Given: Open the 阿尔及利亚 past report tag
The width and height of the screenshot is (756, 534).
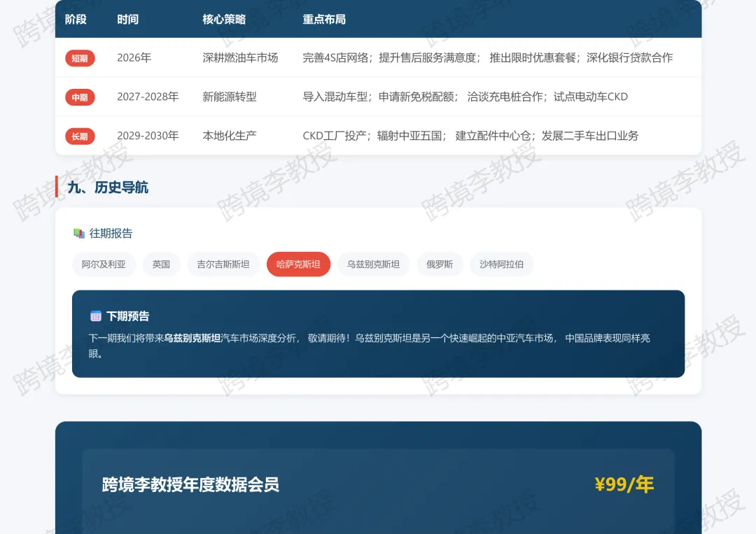Looking at the screenshot, I should [x=104, y=264].
